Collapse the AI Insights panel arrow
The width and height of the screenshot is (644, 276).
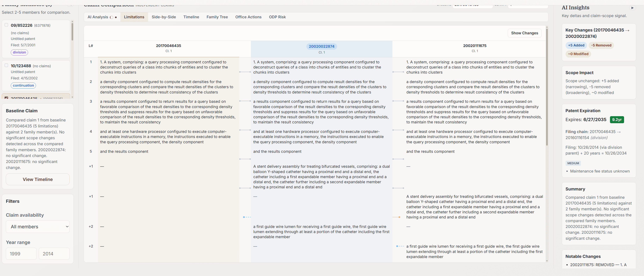pyautogui.click(x=632, y=8)
